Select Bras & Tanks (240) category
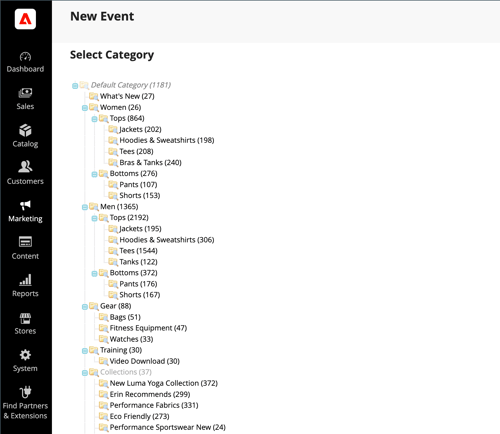 point(150,163)
